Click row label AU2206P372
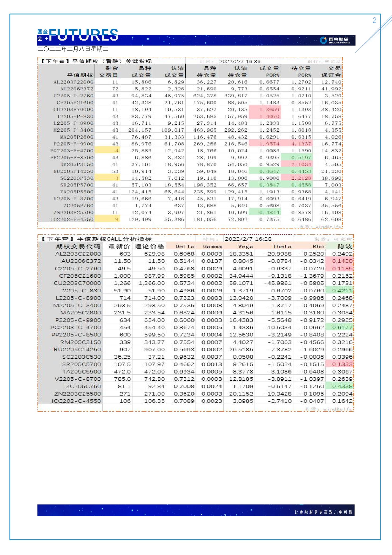The image size is (392, 555). [77, 89]
